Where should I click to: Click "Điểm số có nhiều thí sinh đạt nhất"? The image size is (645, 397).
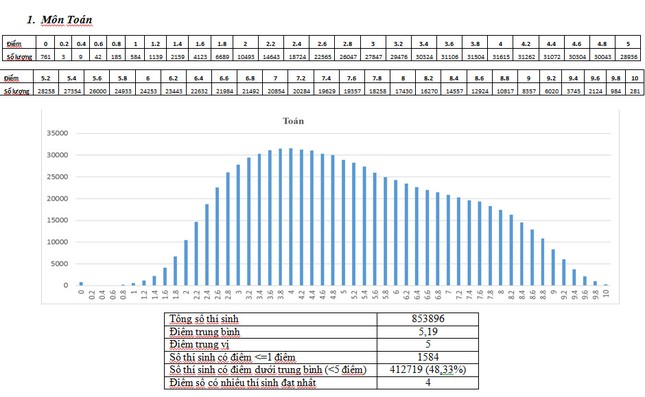243,383
